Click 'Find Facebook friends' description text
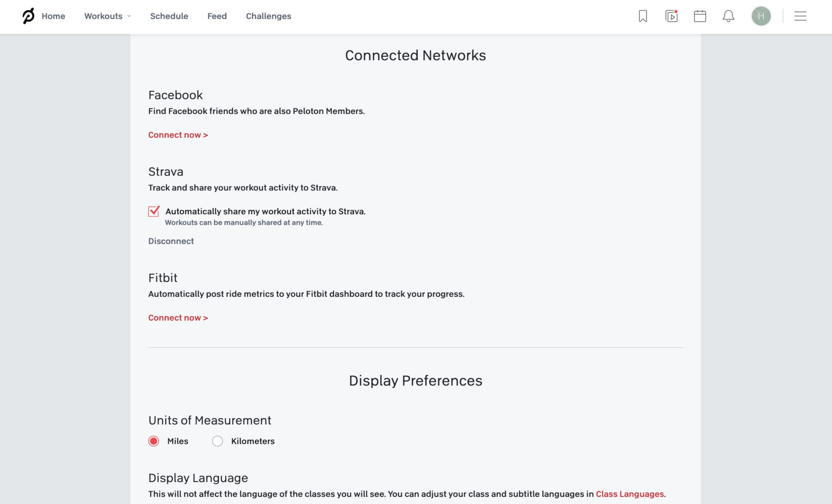This screenshot has width=832, height=504. coord(256,111)
